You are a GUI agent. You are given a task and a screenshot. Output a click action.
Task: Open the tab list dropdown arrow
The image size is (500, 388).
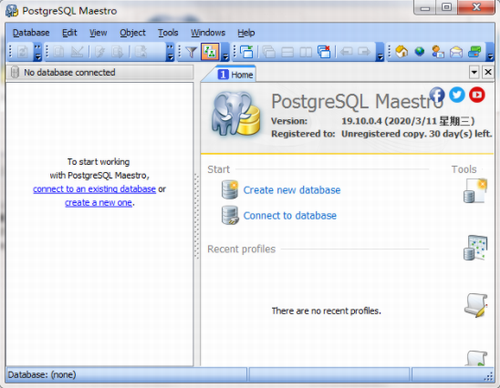(474, 72)
